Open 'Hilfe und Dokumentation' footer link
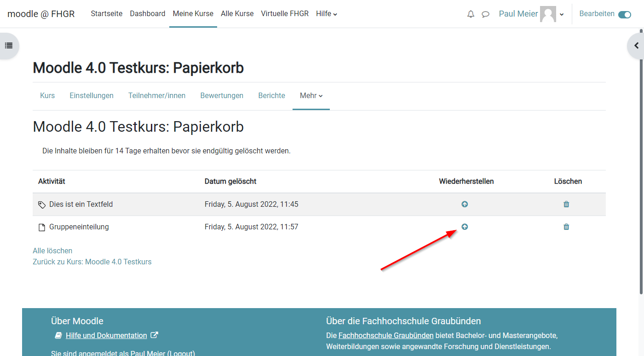Screen dimensions: 644x356 pos(106,336)
